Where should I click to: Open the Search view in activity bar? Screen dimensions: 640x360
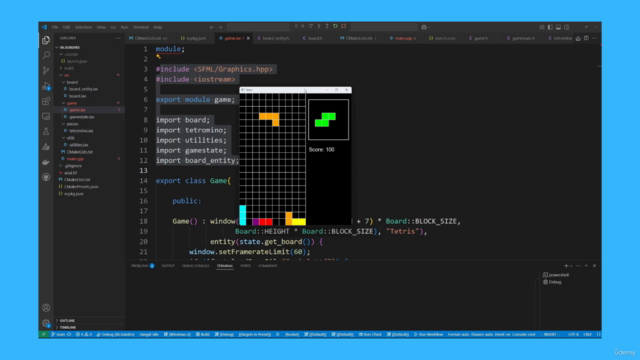(46, 55)
